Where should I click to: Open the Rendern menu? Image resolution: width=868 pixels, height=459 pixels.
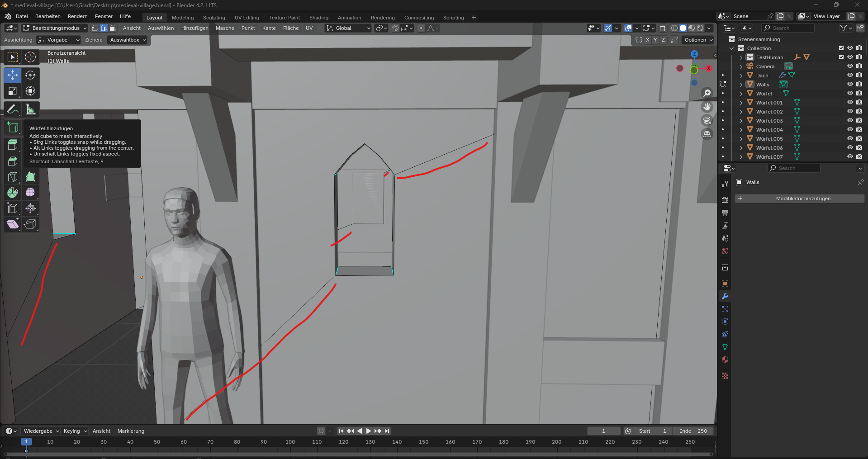point(77,16)
